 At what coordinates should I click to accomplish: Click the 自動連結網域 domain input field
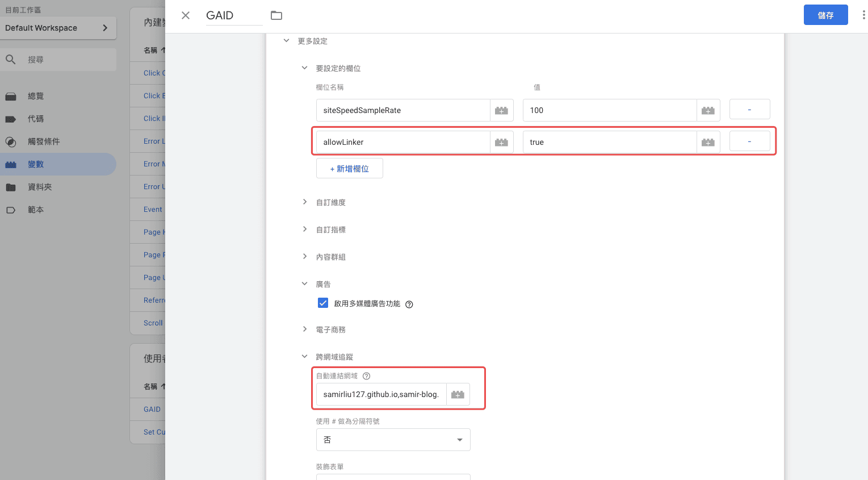[x=381, y=394]
